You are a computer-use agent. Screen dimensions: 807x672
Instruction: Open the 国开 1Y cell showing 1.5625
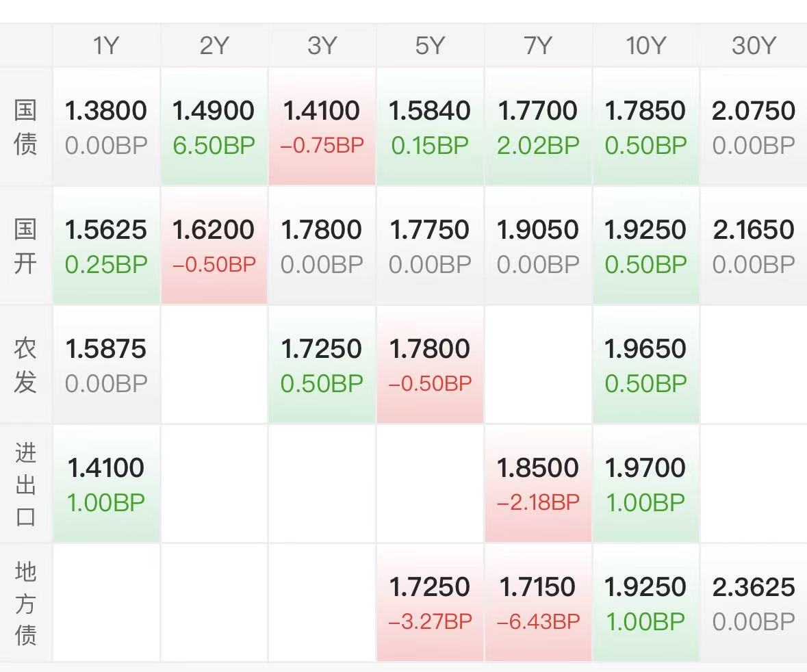point(106,246)
